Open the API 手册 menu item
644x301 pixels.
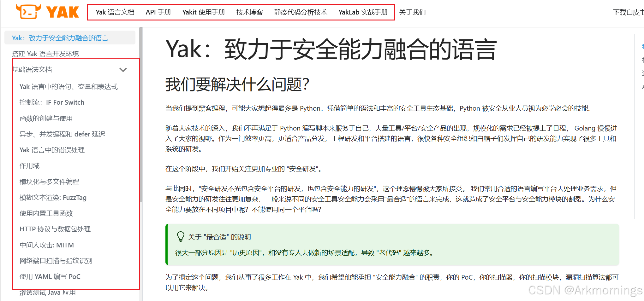pos(158,12)
